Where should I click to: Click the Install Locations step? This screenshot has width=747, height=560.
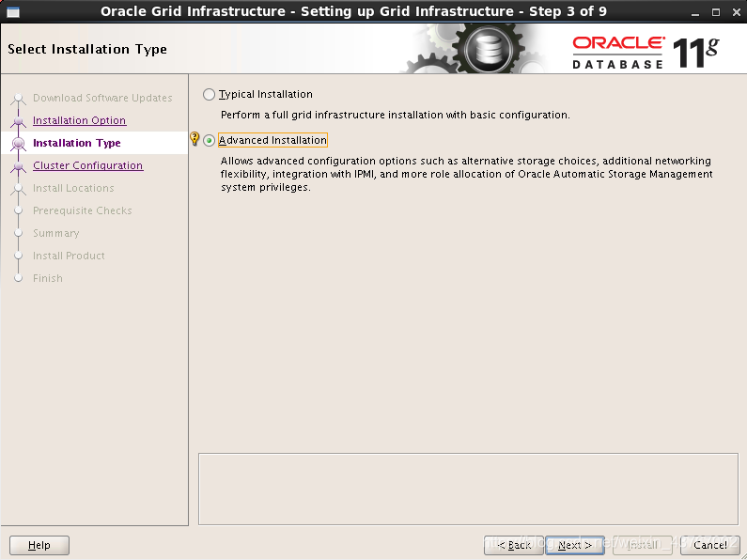coord(73,188)
